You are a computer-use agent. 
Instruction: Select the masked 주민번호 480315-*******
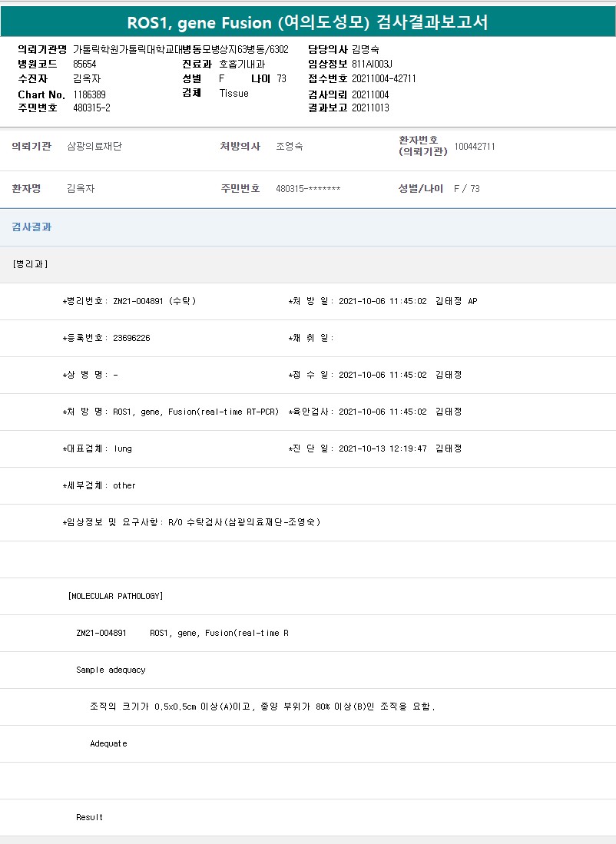tap(307, 189)
